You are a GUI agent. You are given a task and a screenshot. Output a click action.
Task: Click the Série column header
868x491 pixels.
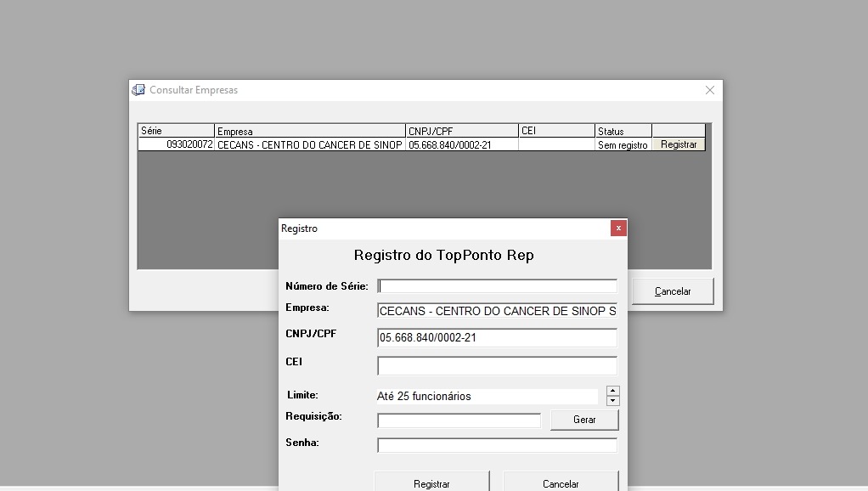pyautogui.click(x=176, y=131)
